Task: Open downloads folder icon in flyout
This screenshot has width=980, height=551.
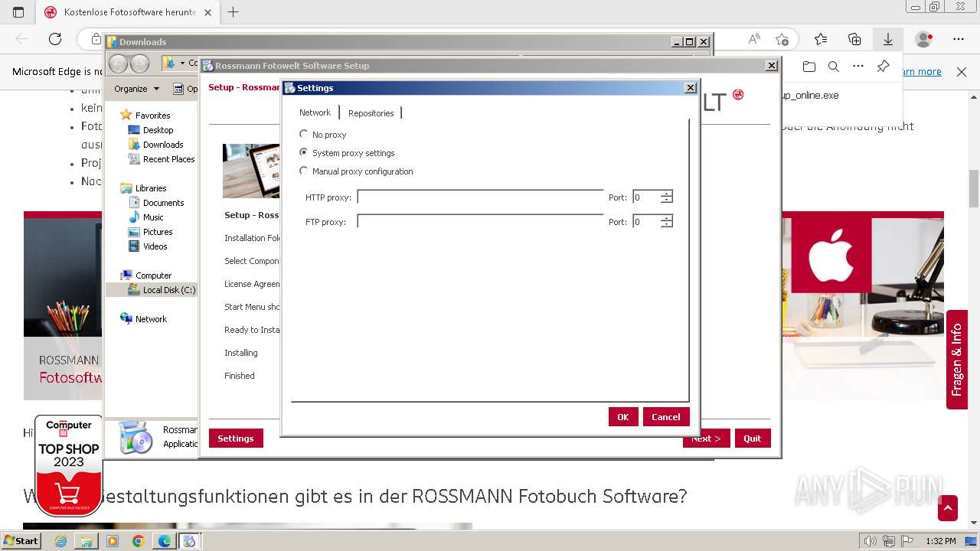Action: (x=809, y=67)
